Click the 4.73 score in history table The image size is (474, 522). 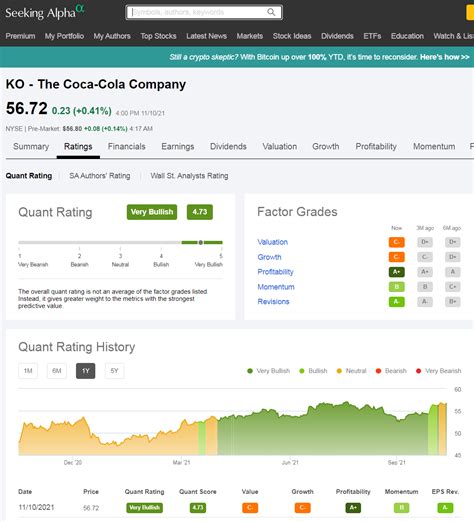198,508
